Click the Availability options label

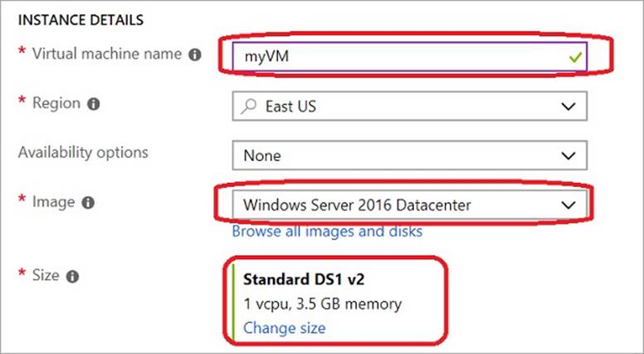pyautogui.click(x=83, y=153)
